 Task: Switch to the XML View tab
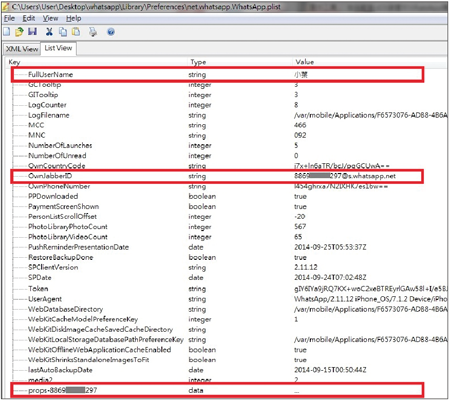tap(22, 49)
